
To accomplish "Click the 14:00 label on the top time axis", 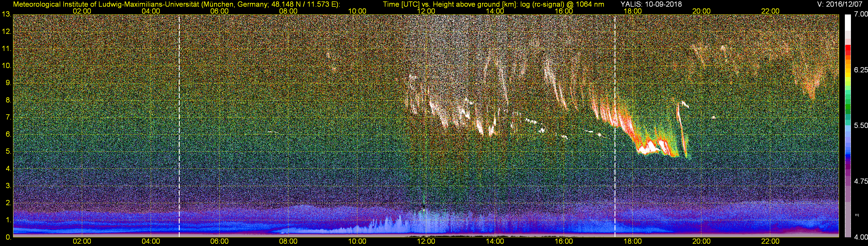I will tap(495, 11).
